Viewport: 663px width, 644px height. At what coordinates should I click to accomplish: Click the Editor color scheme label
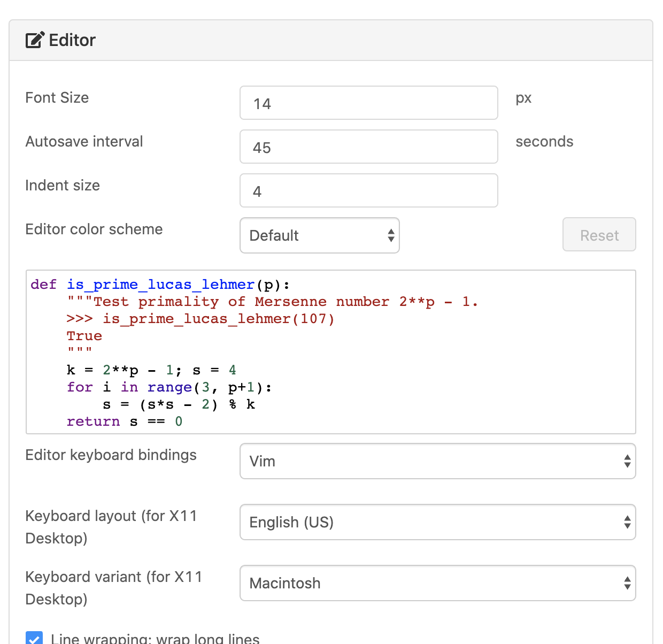pyautogui.click(x=94, y=229)
